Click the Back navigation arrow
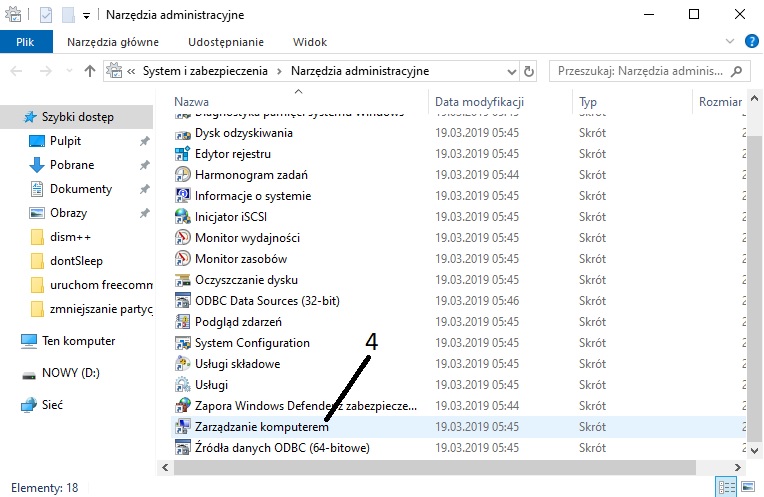 [x=17, y=72]
